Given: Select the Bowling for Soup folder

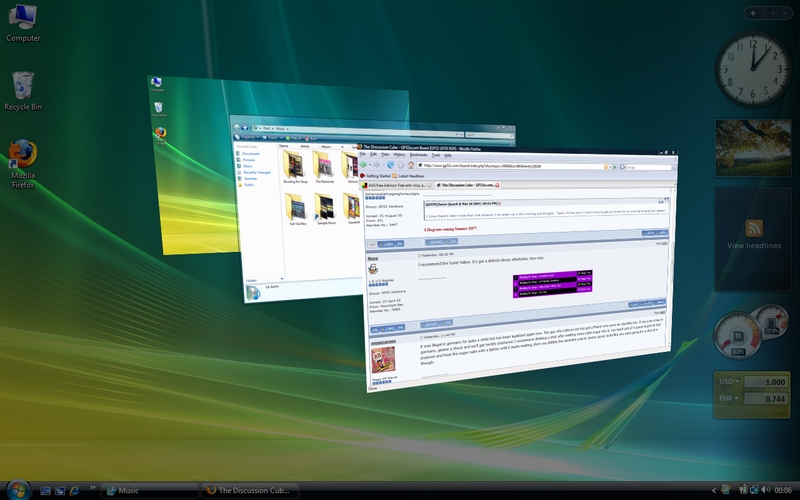Looking at the screenshot, I should pos(295,166).
